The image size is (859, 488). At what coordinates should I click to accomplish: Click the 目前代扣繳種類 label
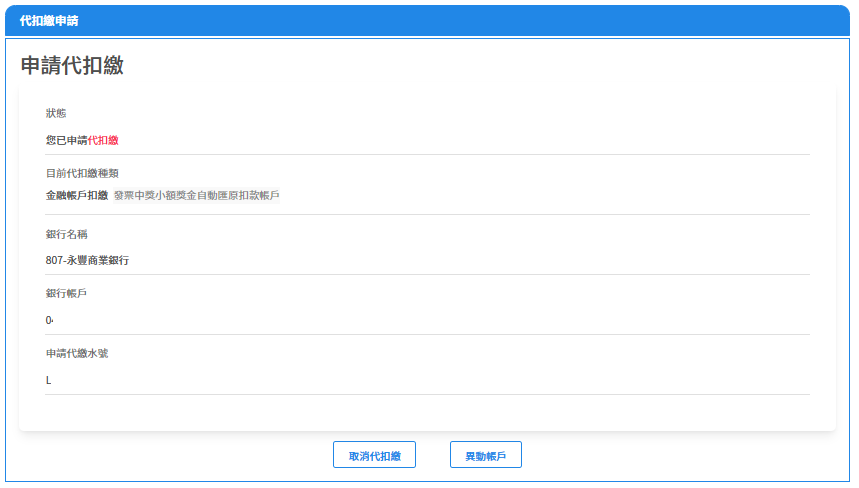(x=83, y=173)
